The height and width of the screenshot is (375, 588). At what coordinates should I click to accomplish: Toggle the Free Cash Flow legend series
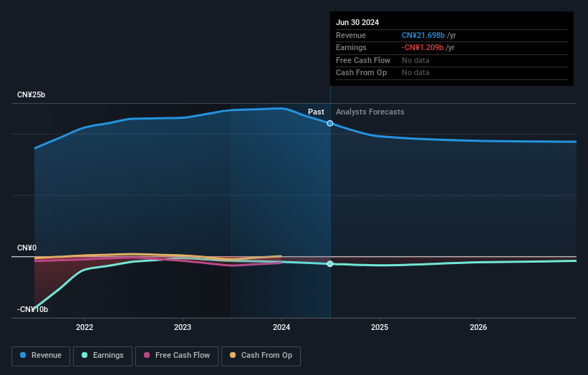tap(177, 356)
